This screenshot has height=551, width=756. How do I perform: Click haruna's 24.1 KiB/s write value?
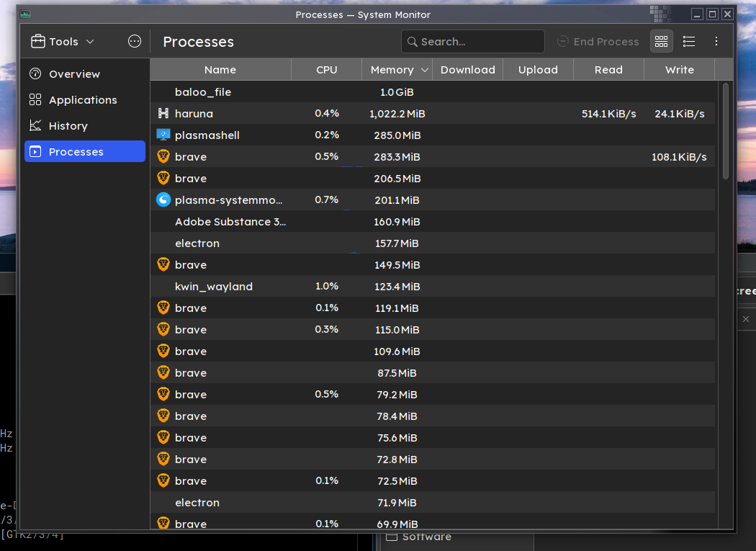[x=680, y=114]
